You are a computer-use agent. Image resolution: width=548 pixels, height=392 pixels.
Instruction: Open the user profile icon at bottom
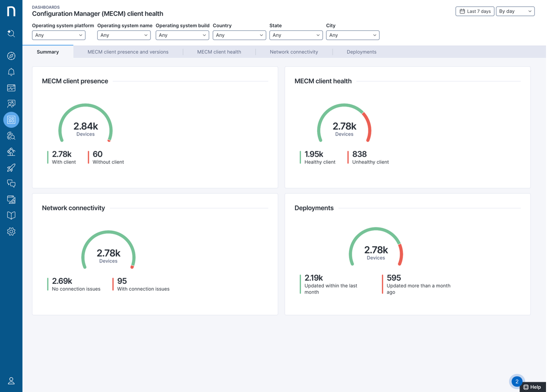pos(11,381)
